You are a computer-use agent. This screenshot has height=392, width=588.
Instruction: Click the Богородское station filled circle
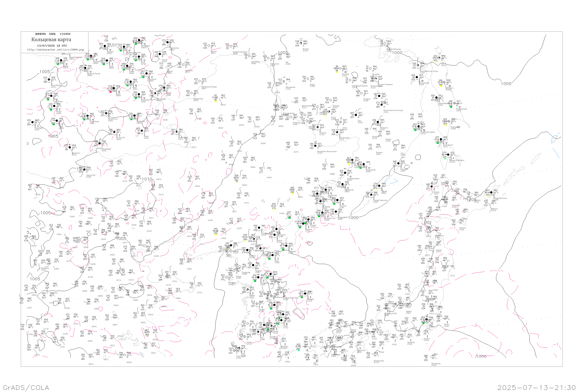[417, 77]
